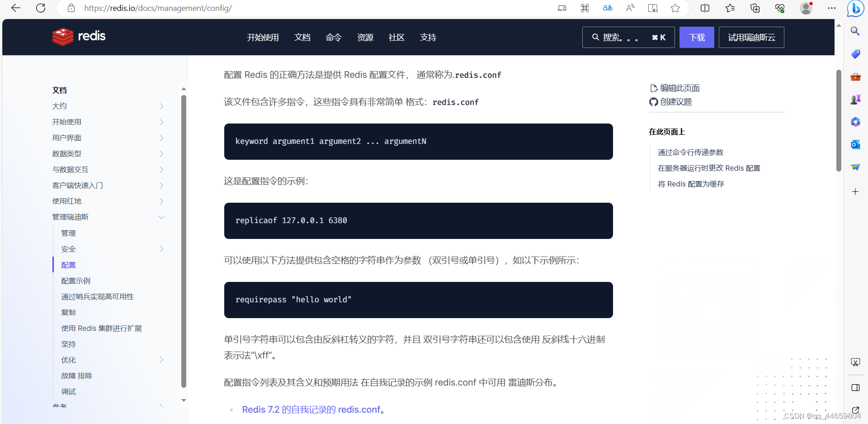Select 使用 Redis 集群进行扩展 item

[x=102, y=329]
